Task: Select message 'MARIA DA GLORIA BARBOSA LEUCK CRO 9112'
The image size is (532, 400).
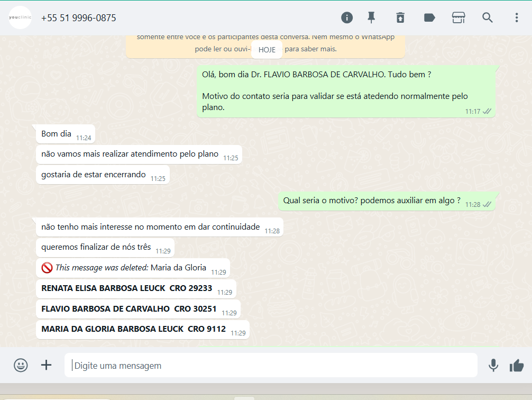Action: click(142, 330)
